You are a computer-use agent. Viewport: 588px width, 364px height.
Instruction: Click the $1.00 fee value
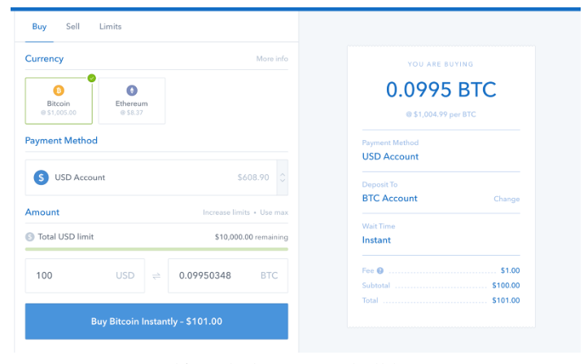[510, 270]
